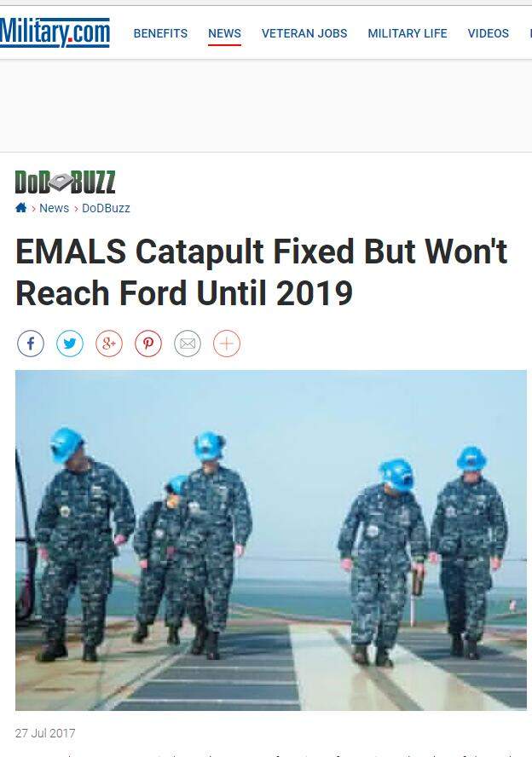The width and height of the screenshot is (532, 757).
Task: Open Videos navigation item
Action: point(488,33)
